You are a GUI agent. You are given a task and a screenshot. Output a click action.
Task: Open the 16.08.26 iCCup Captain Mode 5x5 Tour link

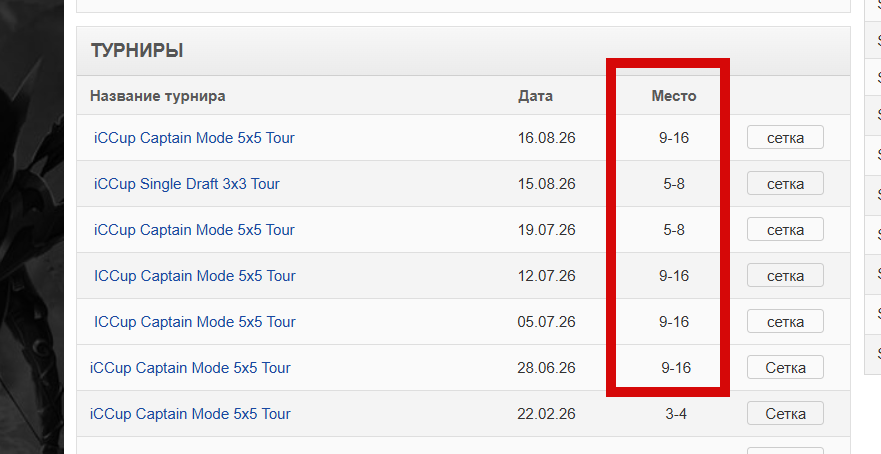tap(194, 138)
